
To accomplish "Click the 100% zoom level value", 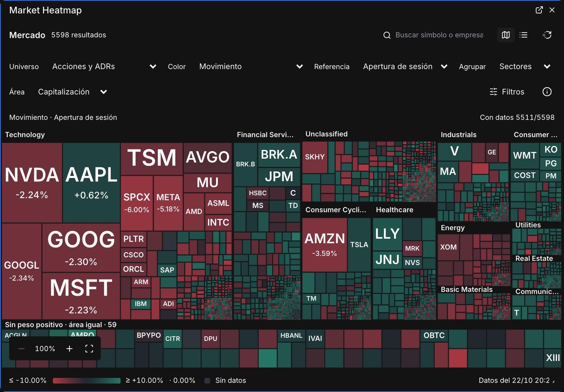I will click(x=45, y=349).
